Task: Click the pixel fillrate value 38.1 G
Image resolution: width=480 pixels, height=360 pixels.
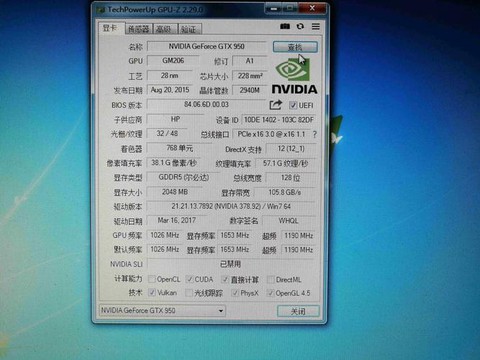Action: point(174,163)
